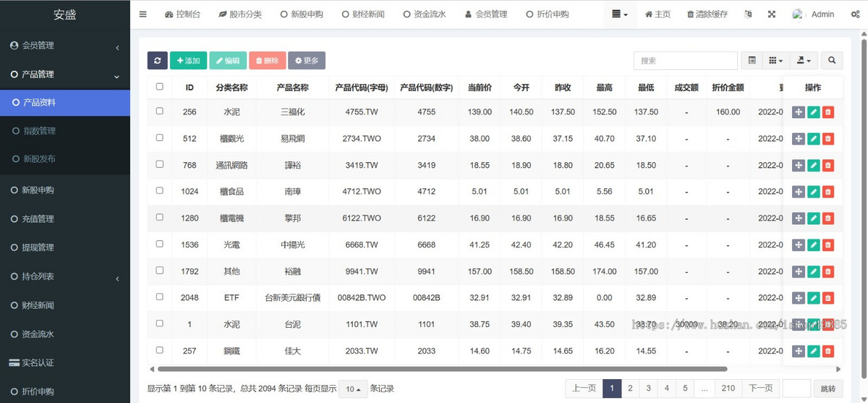The width and height of the screenshot is (868, 403).
Task: Select 新股发布 in the sidebar
Action: tap(65, 159)
